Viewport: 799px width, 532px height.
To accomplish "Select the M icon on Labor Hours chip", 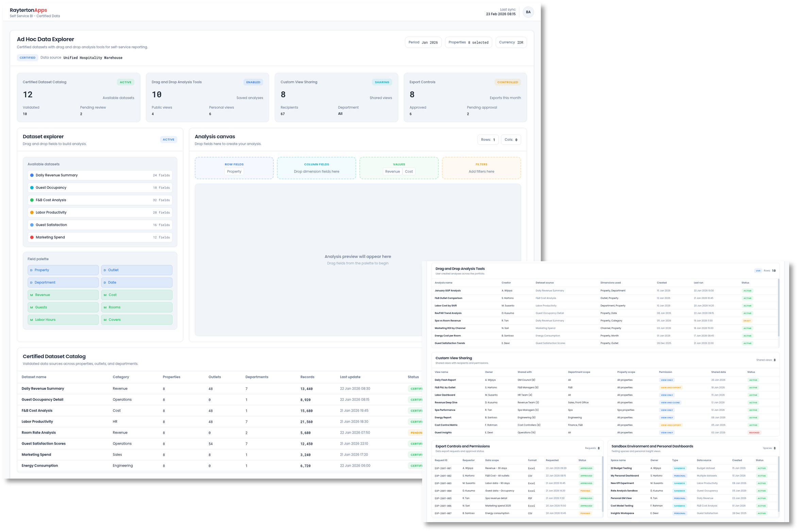I will pyautogui.click(x=31, y=319).
